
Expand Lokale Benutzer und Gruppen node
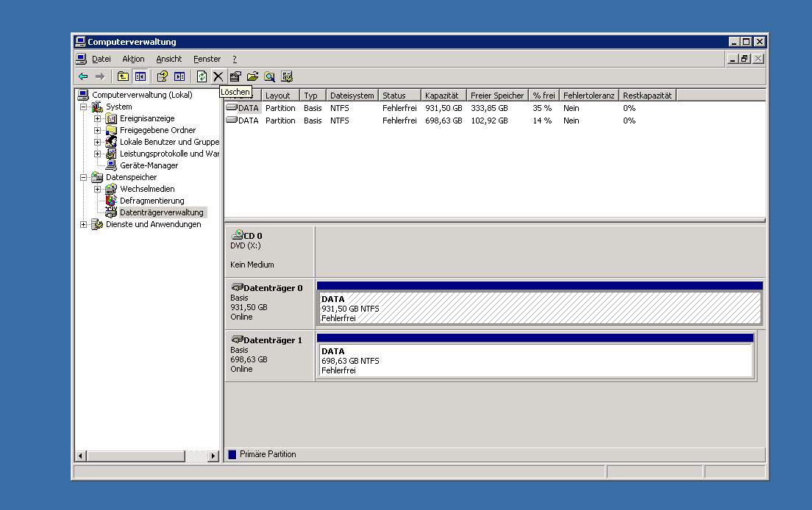point(97,142)
